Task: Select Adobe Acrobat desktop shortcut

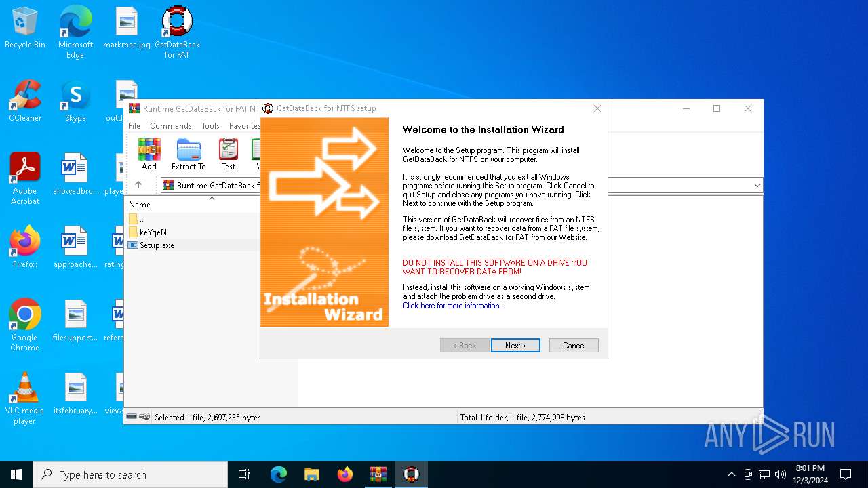Action: pos(25,178)
